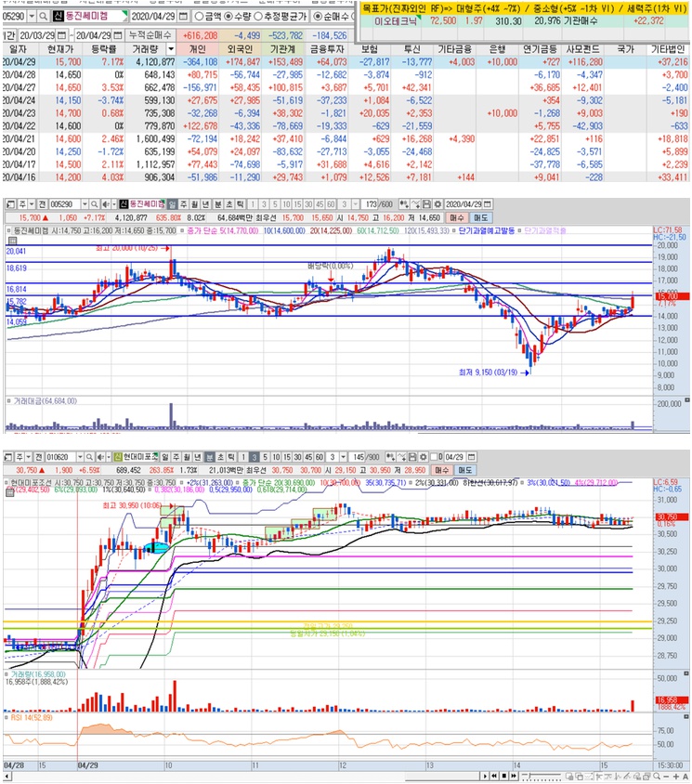Viewport: 692px width, 784px height.
Task: Switch 현대미포조선 chart to 일 (daily) period
Action: [164, 457]
